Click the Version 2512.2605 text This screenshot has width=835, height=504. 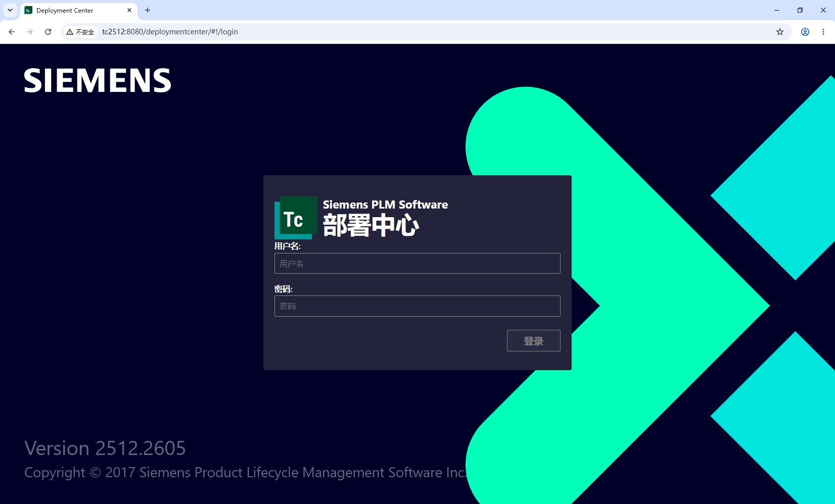coord(105,448)
